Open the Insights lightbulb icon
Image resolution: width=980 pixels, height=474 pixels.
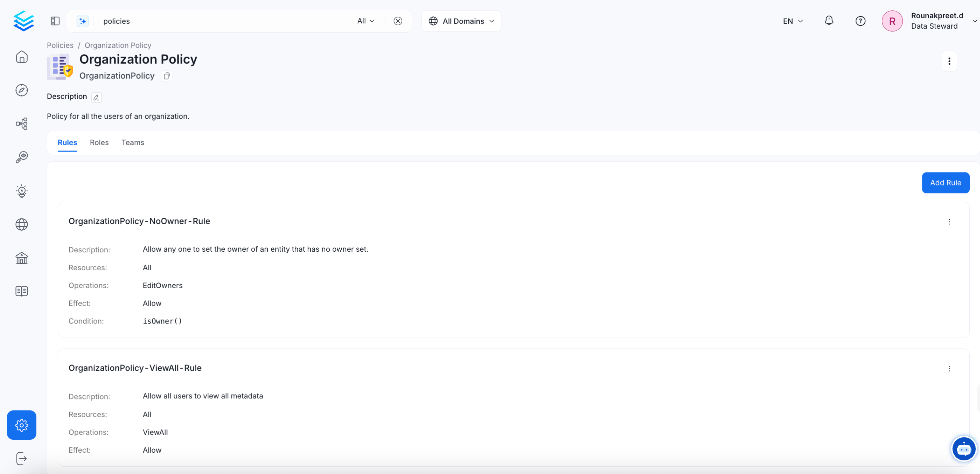click(x=22, y=191)
